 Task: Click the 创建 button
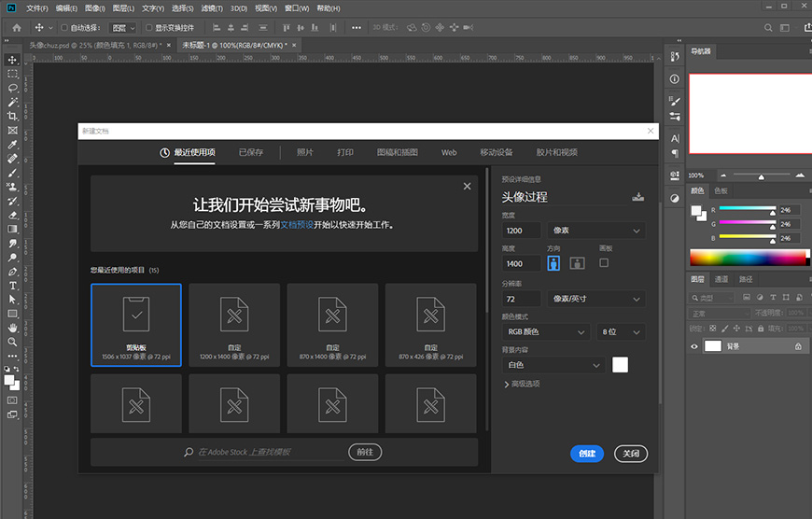(586, 454)
